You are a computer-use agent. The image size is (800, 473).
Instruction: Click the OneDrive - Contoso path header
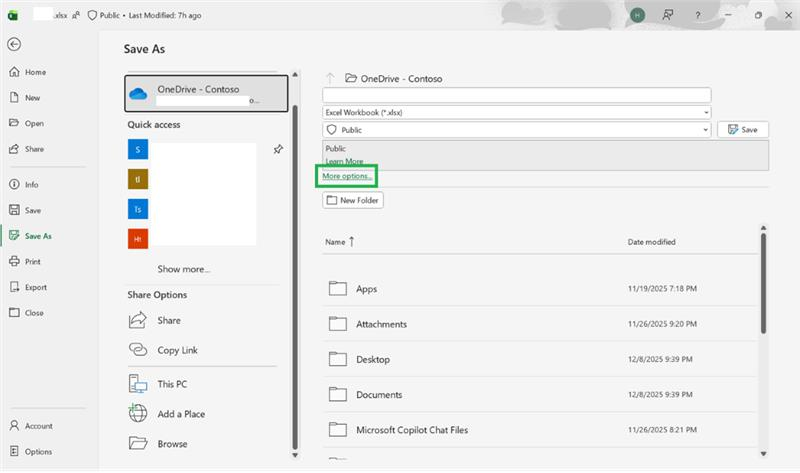click(x=394, y=79)
